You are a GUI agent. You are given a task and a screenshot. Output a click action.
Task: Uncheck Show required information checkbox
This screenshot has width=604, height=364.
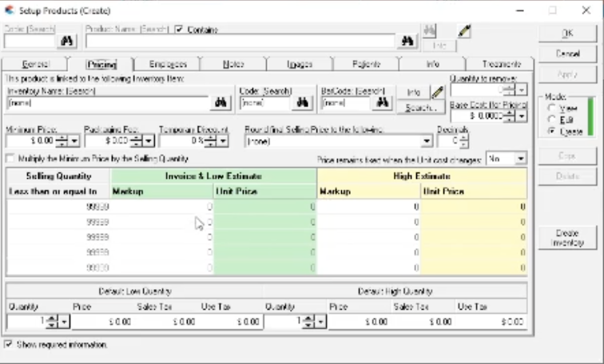9,345
